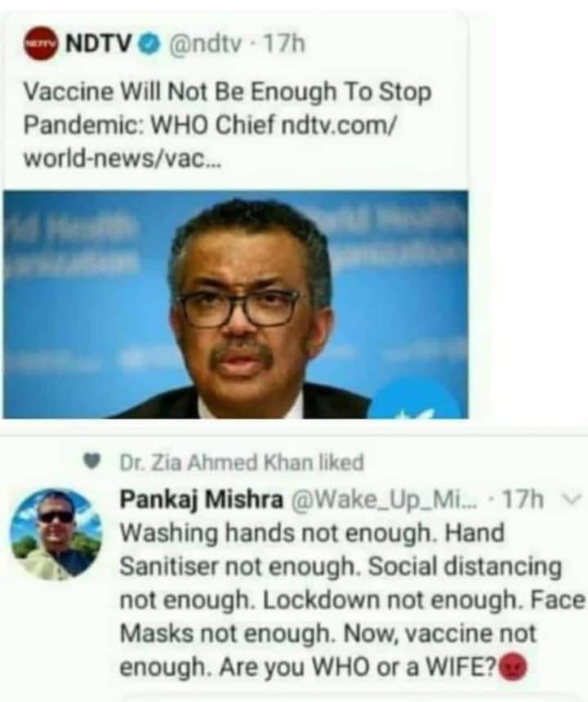
Task: Click 'Are you WHO or a WIFE?' line
Action: pyautogui.click(x=358, y=667)
